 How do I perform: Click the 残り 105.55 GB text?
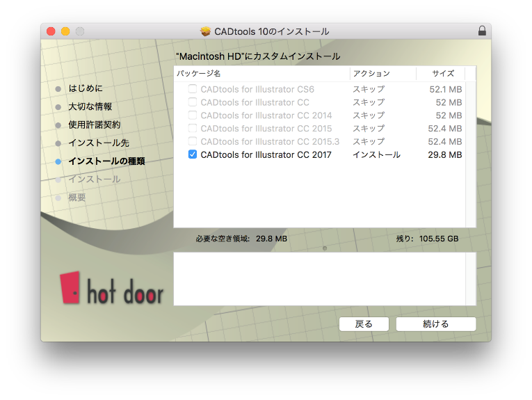tap(427, 239)
